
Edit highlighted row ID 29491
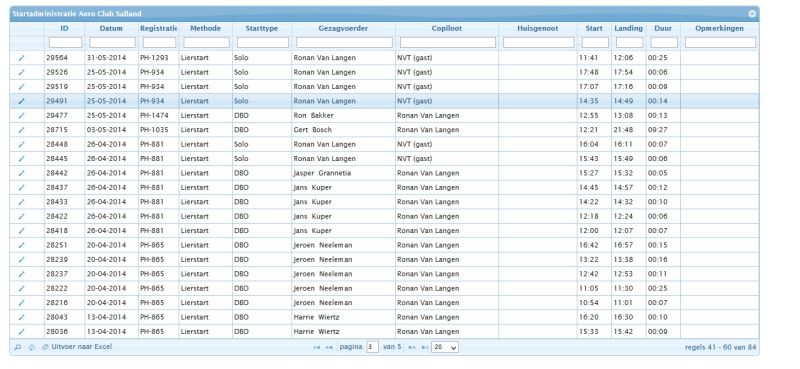21,101
